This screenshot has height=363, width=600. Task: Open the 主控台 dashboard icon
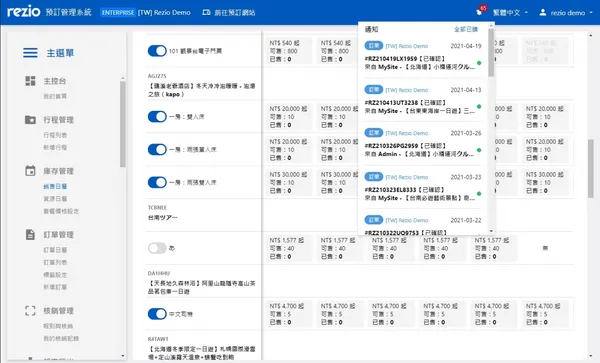pyautogui.click(x=30, y=81)
